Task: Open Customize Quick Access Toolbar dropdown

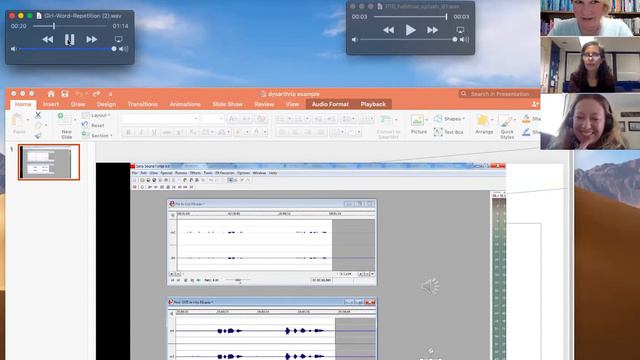Action: 110,94
